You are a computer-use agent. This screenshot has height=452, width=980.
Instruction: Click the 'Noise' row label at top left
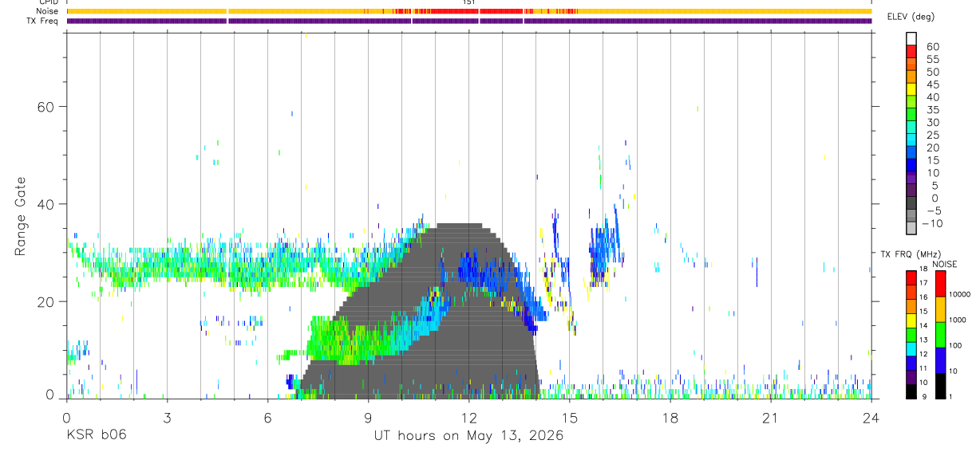pos(47,11)
